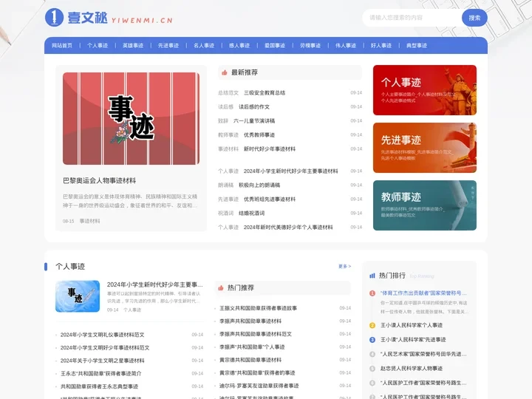The width and height of the screenshot is (532, 399).
Task: Click the blue 事迹 pen thumbnail
Action: click(x=78, y=296)
